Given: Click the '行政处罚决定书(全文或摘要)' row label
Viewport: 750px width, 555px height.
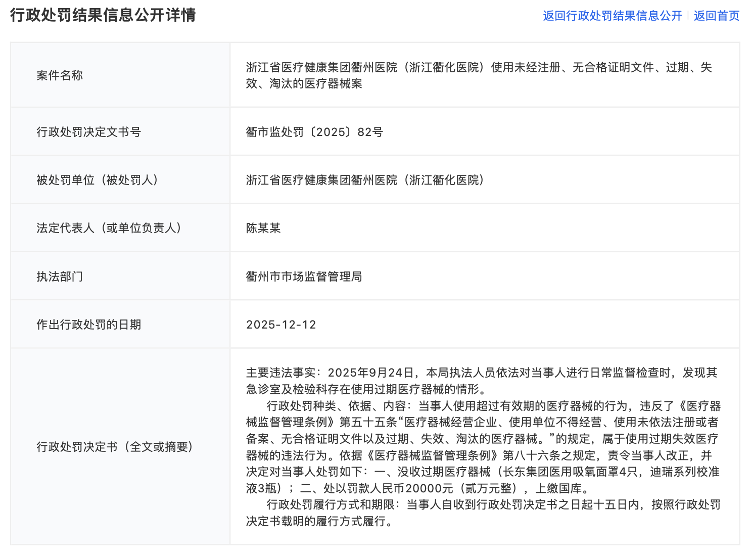Looking at the screenshot, I should pyautogui.click(x=114, y=446).
